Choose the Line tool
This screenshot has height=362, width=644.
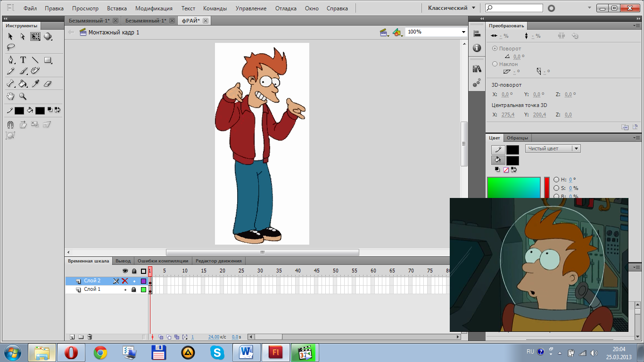coord(35,60)
